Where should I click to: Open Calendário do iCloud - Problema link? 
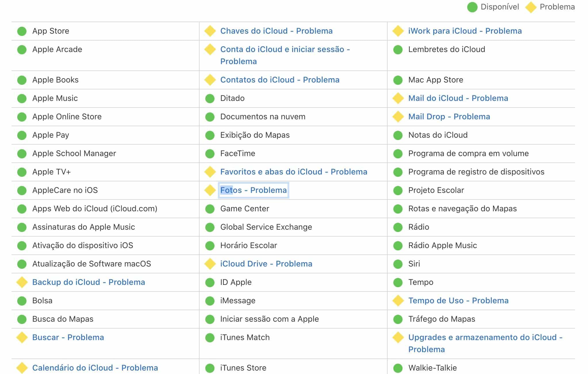coord(95,368)
